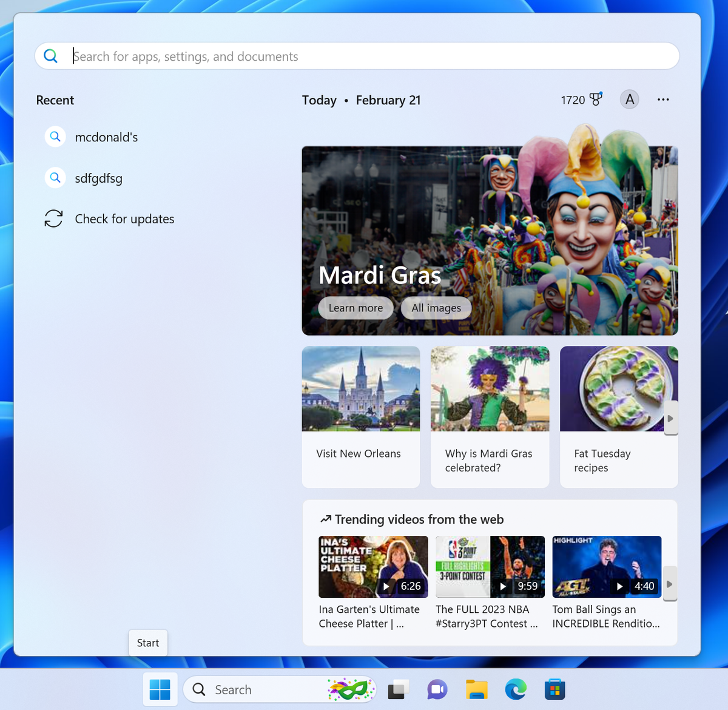
Task: Click the Check for updates refresh icon
Action: point(53,218)
